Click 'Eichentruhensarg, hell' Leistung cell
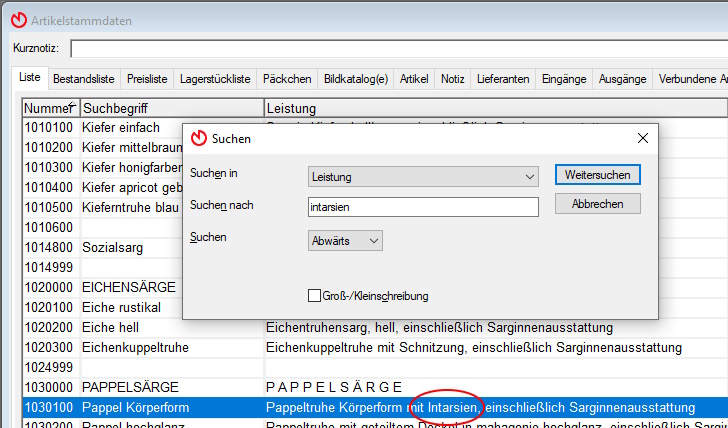This screenshot has width=728, height=428. click(x=496, y=328)
